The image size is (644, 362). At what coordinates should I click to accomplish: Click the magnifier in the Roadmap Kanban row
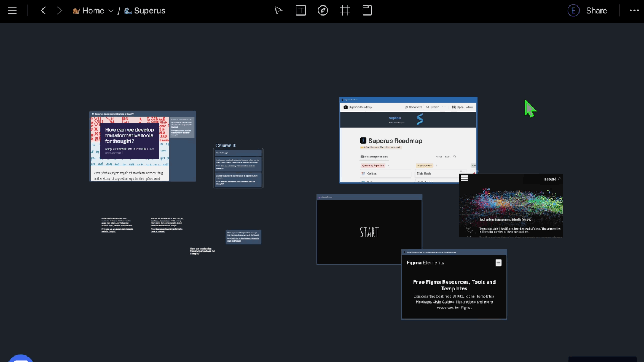tap(454, 157)
